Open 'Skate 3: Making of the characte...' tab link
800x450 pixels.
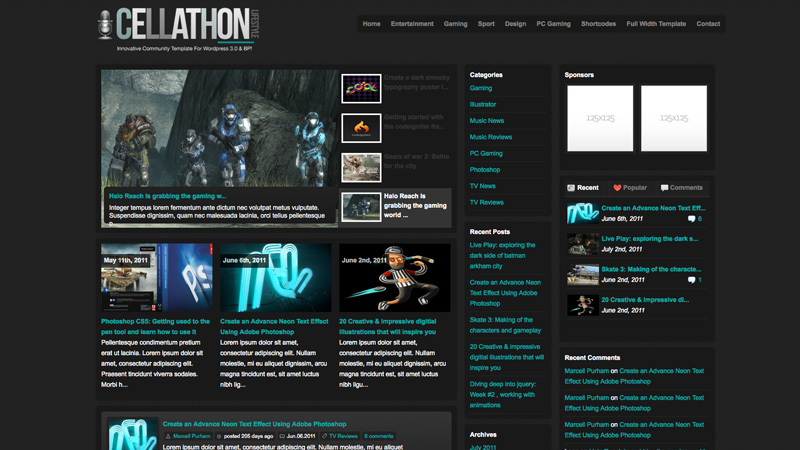tap(651, 269)
